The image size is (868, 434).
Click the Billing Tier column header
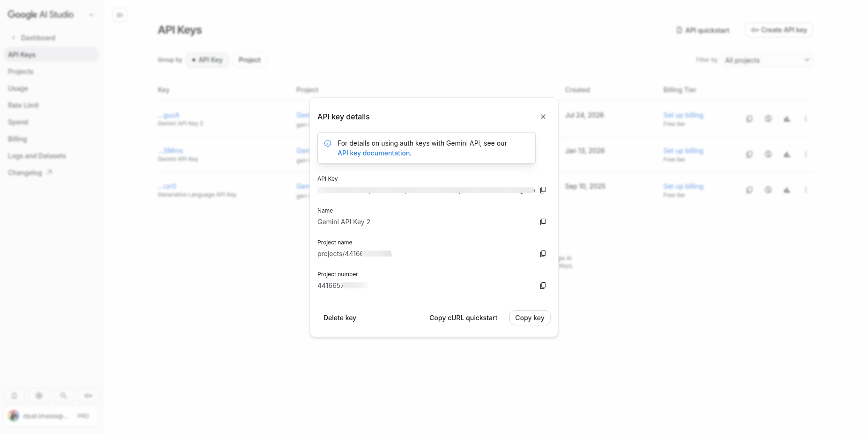pyautogui.click(x=679, y=90)
